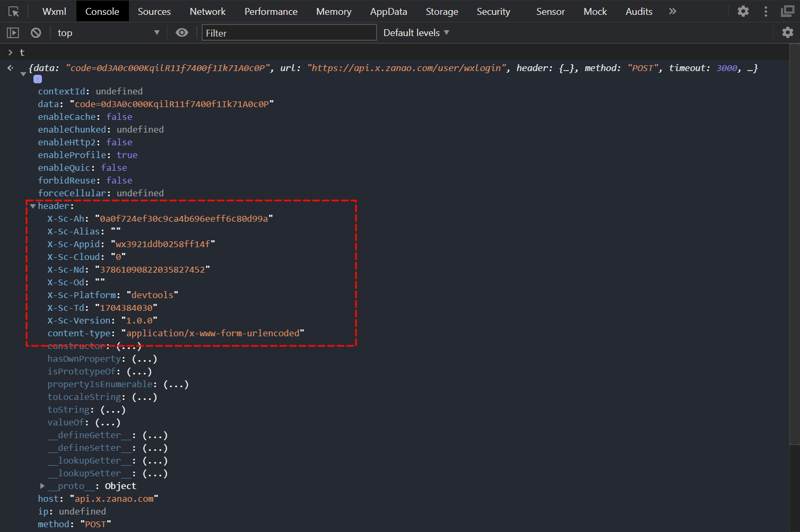800x532 pixels.
Task: Click the entered command "t" line
Action: click(22, 53)
